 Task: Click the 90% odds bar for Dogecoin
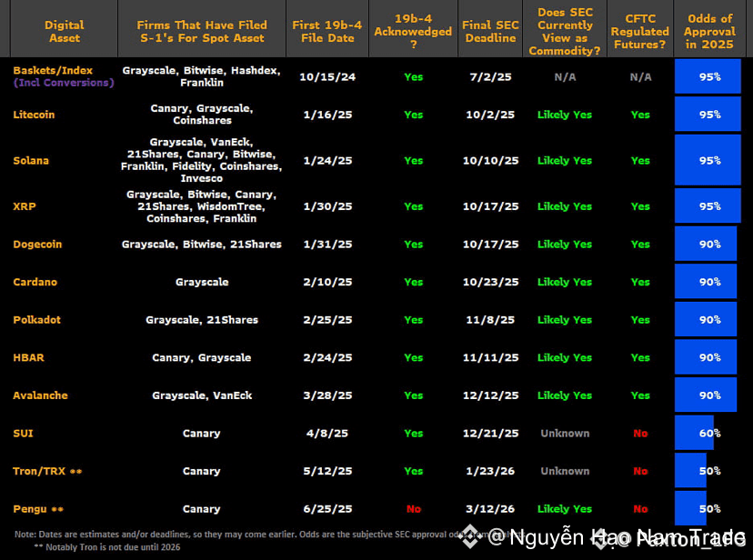coord(706,244)
